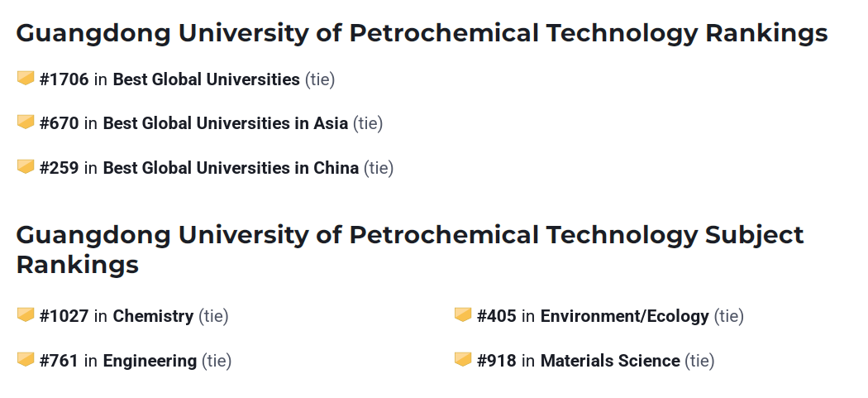The height and width of the screenshot is (398, 868).
Task: Open the Best Global Universities link on the #1706 row
Action: 206,79
